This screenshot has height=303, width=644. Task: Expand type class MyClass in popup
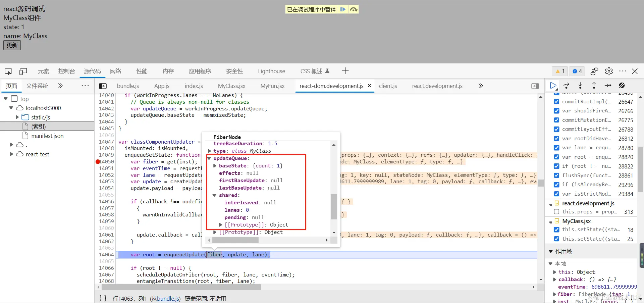click(x=209, y=151)
